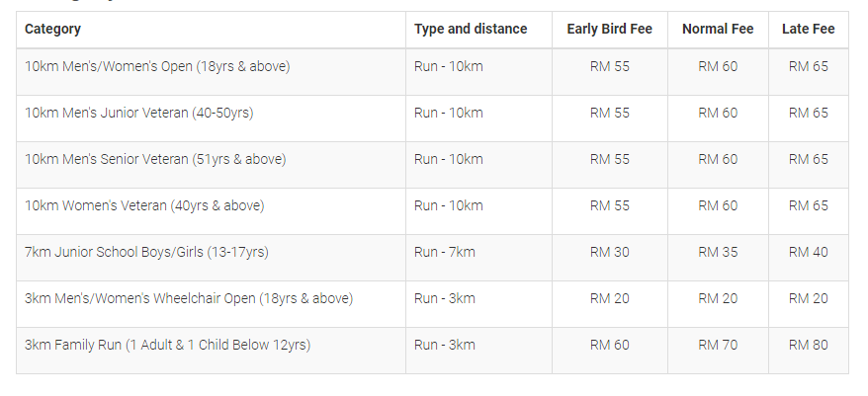The width and height of the screenshot is (868, 396).
Task: Click the Late Fee column header
Action: click(x=809, y=30)
